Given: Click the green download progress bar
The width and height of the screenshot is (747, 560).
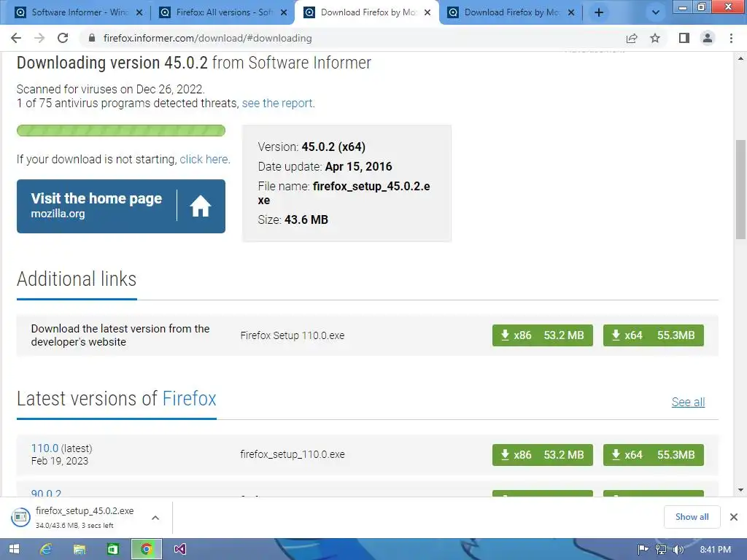Looking at the screenshot, I should pyautogui.click(x=121, y=131).
